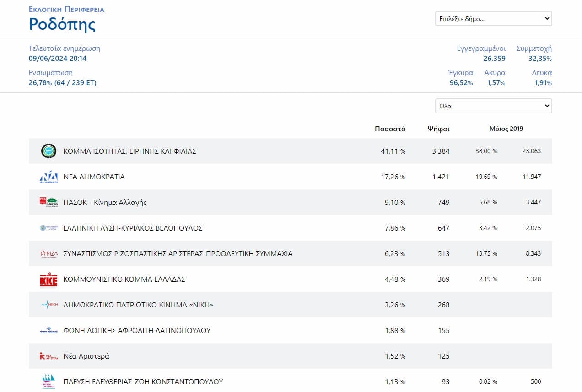This screenshot has width=582, height=392.
Task: Click the 3,26 % percentage value
Action: click(395, 305)
